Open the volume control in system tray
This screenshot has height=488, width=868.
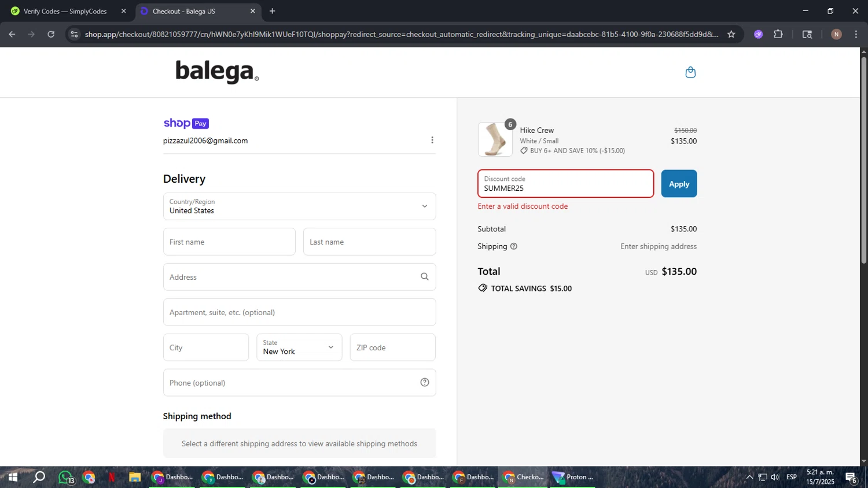775,478
